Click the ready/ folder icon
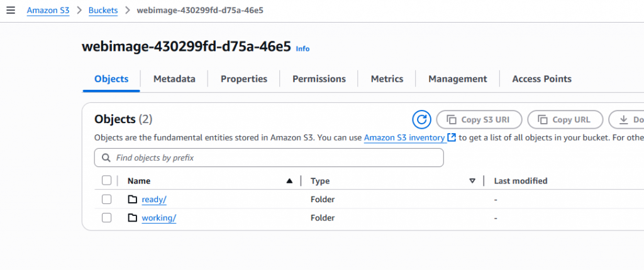 point(132,200)
